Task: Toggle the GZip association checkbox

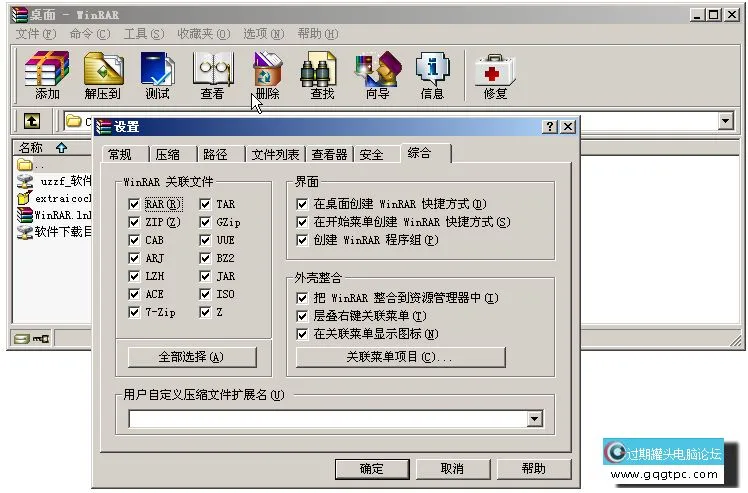Action: 205,222
